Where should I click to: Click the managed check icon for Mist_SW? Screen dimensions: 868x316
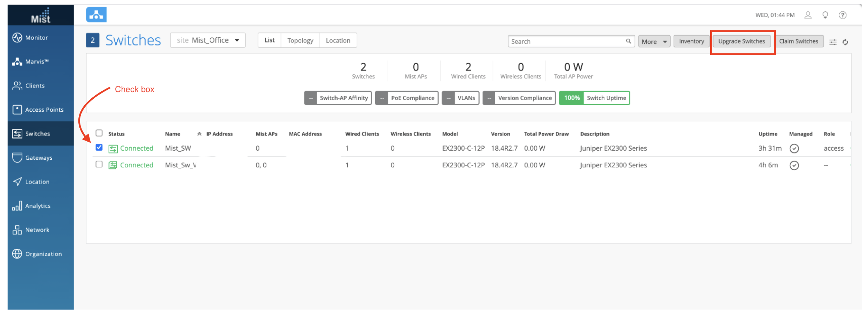coord(794,149)
